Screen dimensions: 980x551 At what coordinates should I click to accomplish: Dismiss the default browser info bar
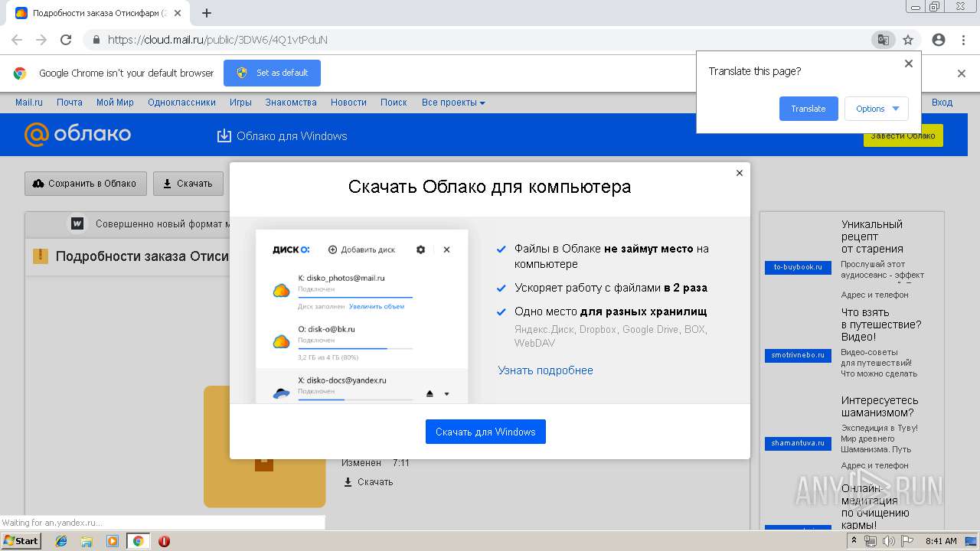pos(962,73)
